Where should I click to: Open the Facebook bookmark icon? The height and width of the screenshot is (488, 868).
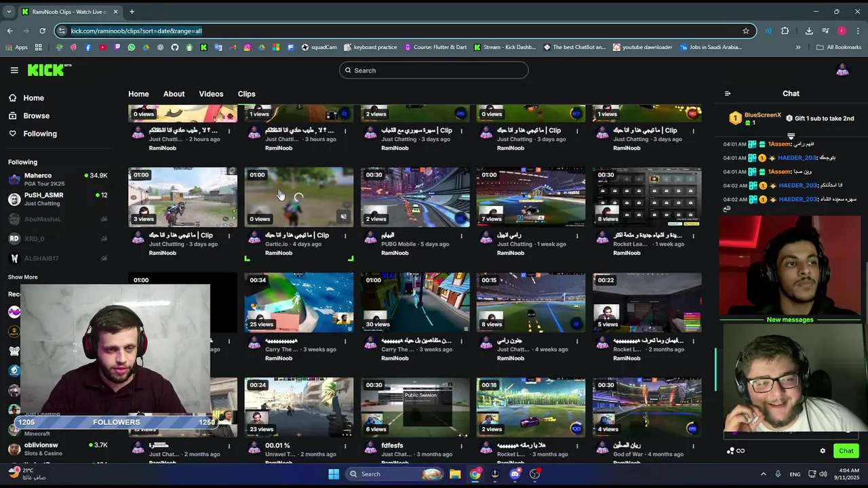coord(88,47)
